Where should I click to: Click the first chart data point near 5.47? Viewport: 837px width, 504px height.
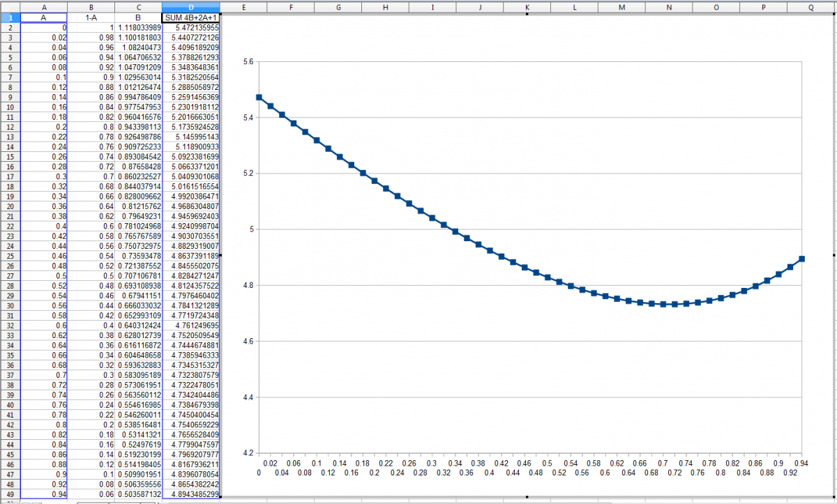tap(259, 98)
